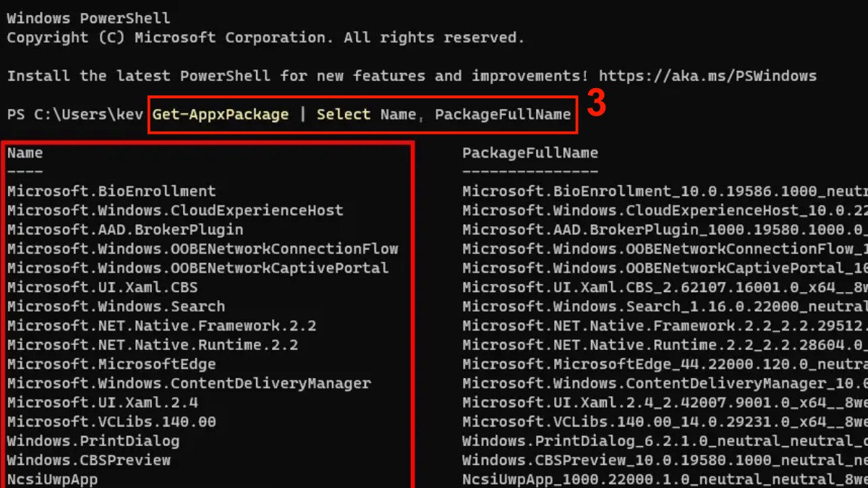
Task: Click Microsoft.Windows.ContentDeliveryManager in the Name column
Action: pyautogui.click(x=189, y=383)
